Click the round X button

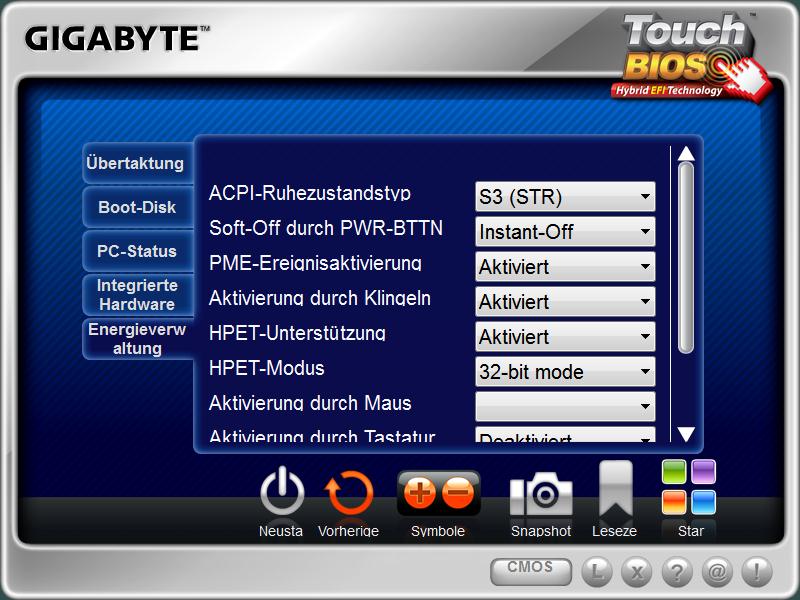pyautogui.click(x=637, y=571)
